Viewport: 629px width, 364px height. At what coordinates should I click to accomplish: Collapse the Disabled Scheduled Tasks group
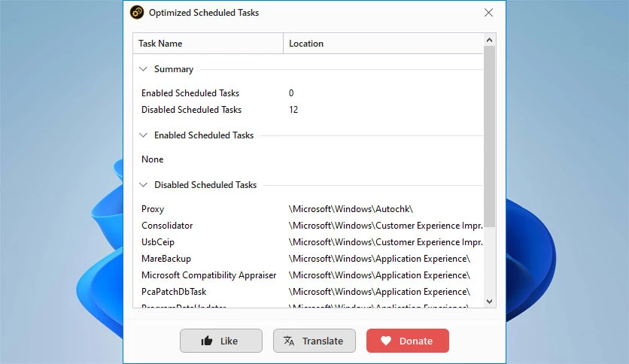[x=143, y=185]
